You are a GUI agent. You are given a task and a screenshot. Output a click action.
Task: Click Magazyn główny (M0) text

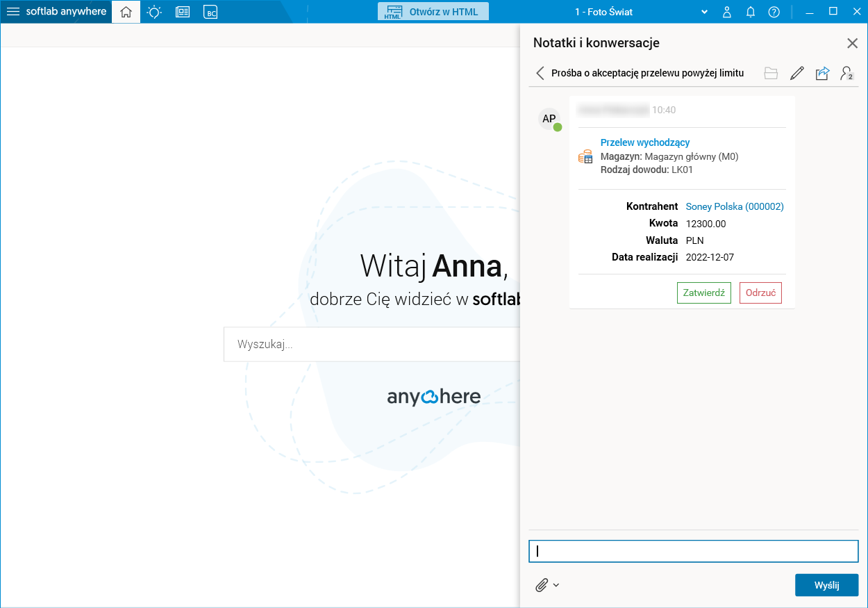(x=692, y=156)
